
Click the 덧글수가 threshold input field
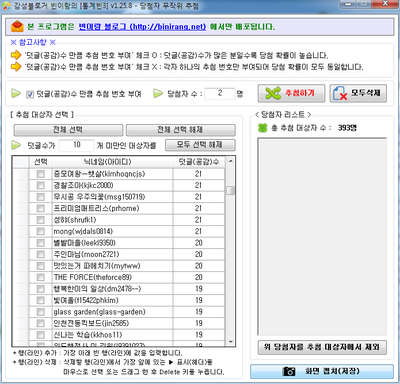pos(77,145)
